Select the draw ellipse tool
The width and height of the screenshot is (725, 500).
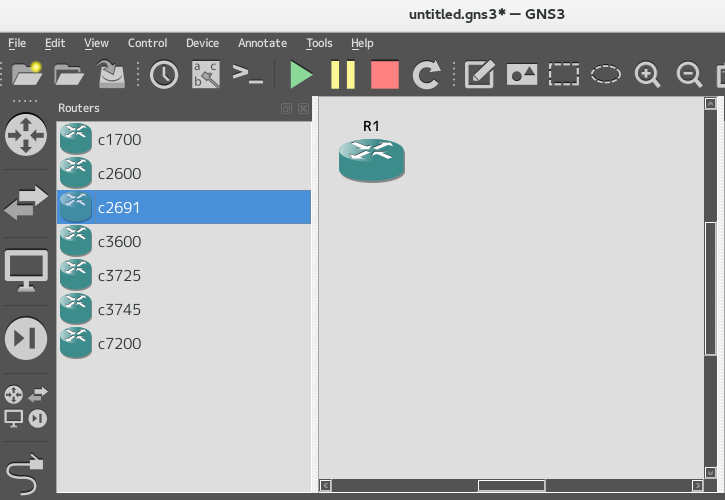(606, 75)
